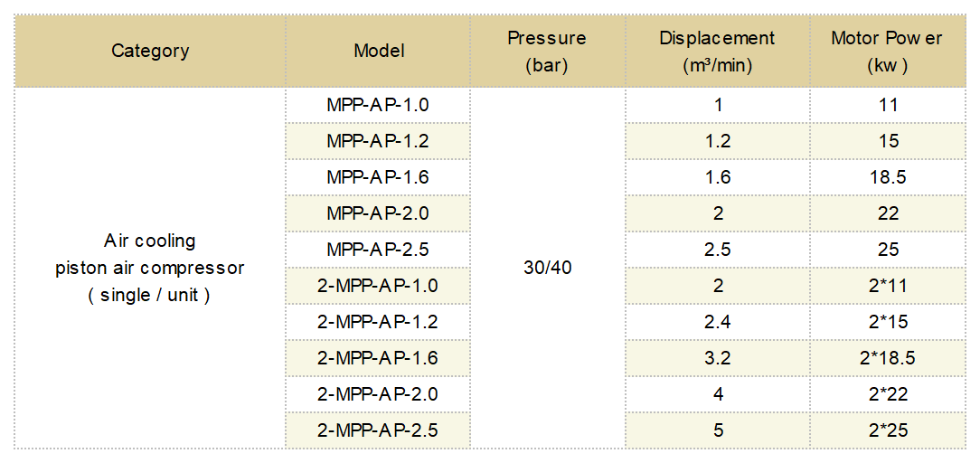
Task: Click the 2*25 motor power cell
Action: tap(888, 430)
